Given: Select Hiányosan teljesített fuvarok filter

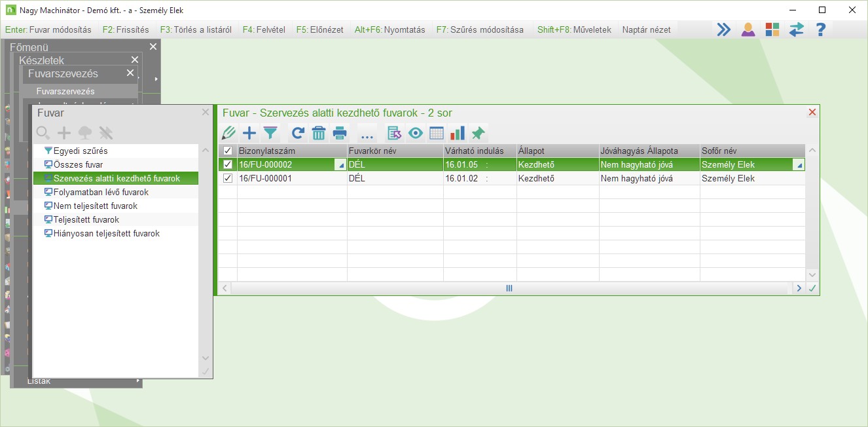Looking at the screenshot, I should pos(116,233).
